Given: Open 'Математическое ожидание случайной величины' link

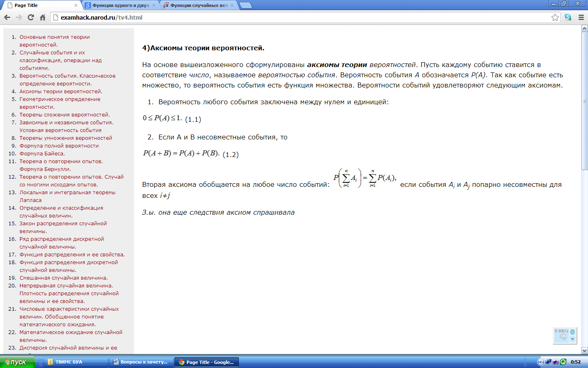Looking at the screenshot, I should (71, 336).
